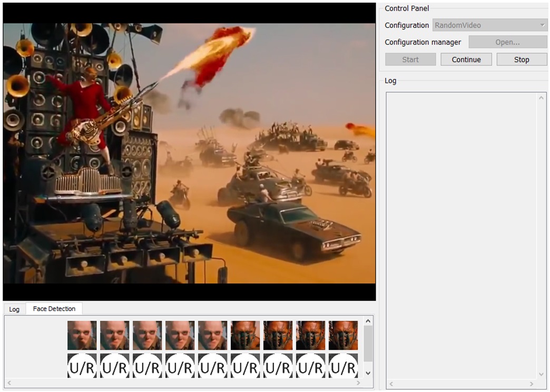Click the second detected face thumbnail

(115, 335)
